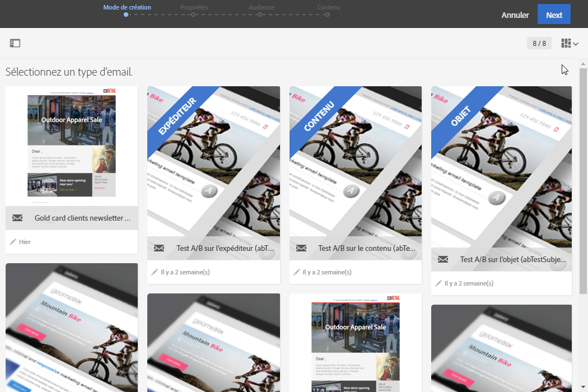Click the Contenu progress dot

click(x=328, y=15)
